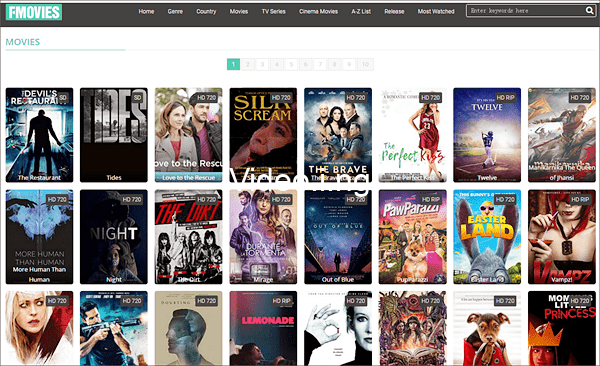Open the blonde woman poster
This screenshot has width=600, height=366.
[39, 328]
